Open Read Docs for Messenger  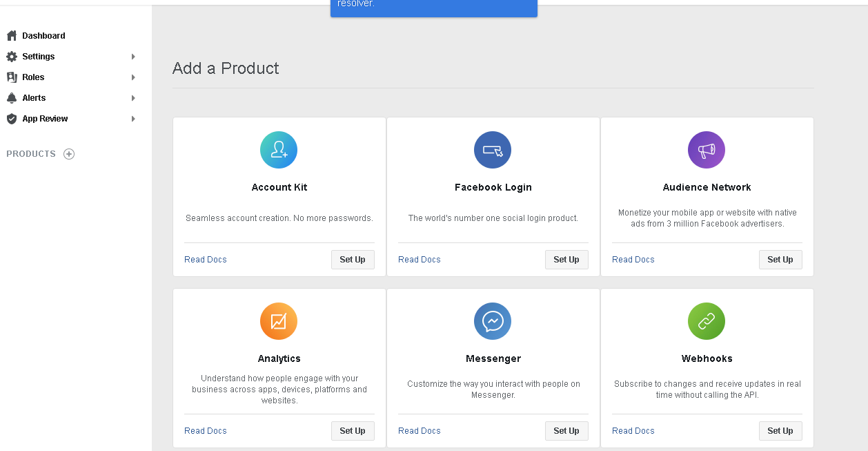420,431
